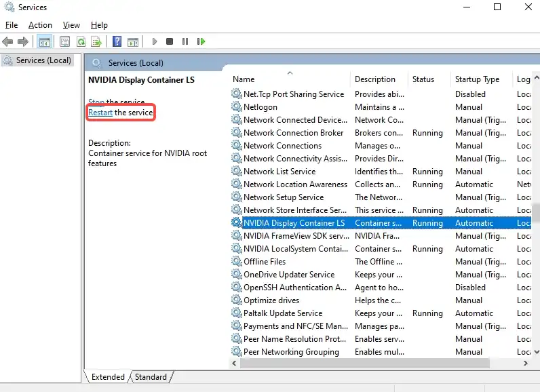
Task: Toggle Show/Hide Console Tree icon
Action: pyautogui.click(x=44, y=41)
